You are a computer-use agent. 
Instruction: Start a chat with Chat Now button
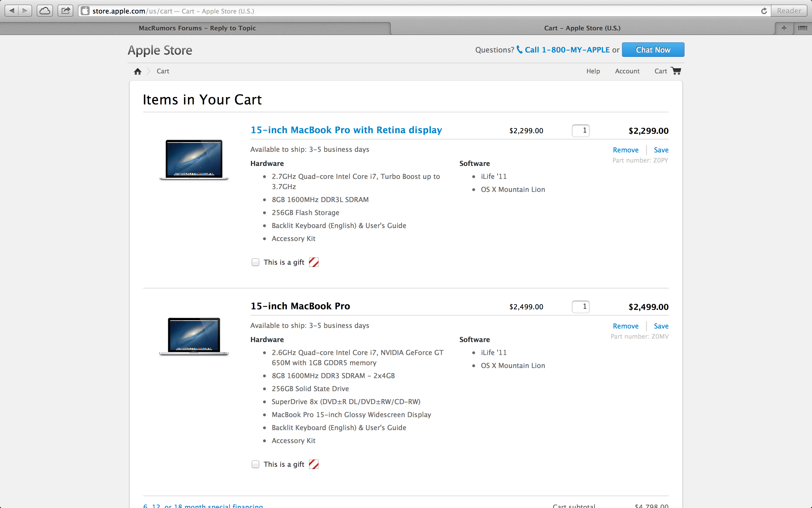coord(653,50)
